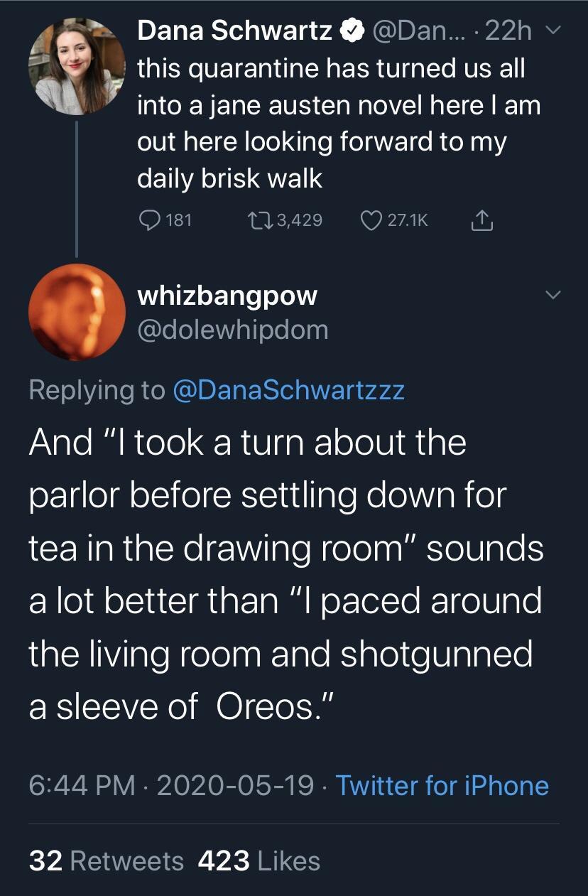The width and height of the screenshot is (588, 896).
Task: Click the Twitter for iPhone source link
Action: [x=442, y=786]
